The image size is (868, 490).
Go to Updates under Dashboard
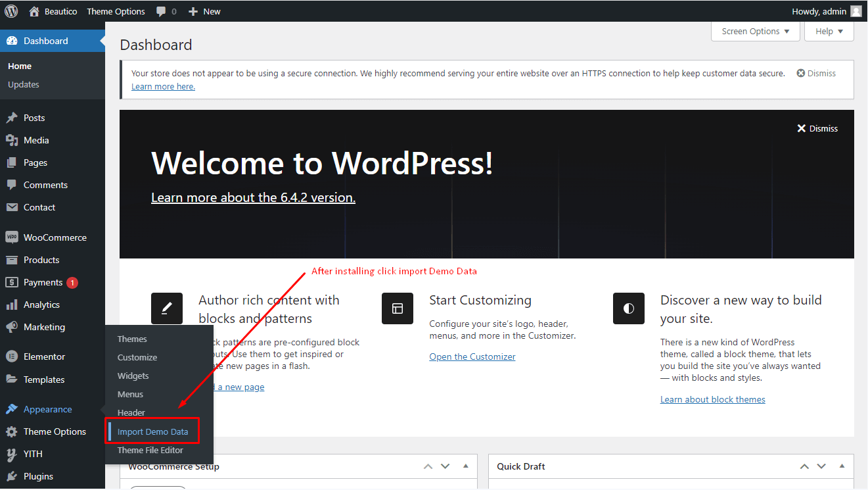[x=24, y=84]
